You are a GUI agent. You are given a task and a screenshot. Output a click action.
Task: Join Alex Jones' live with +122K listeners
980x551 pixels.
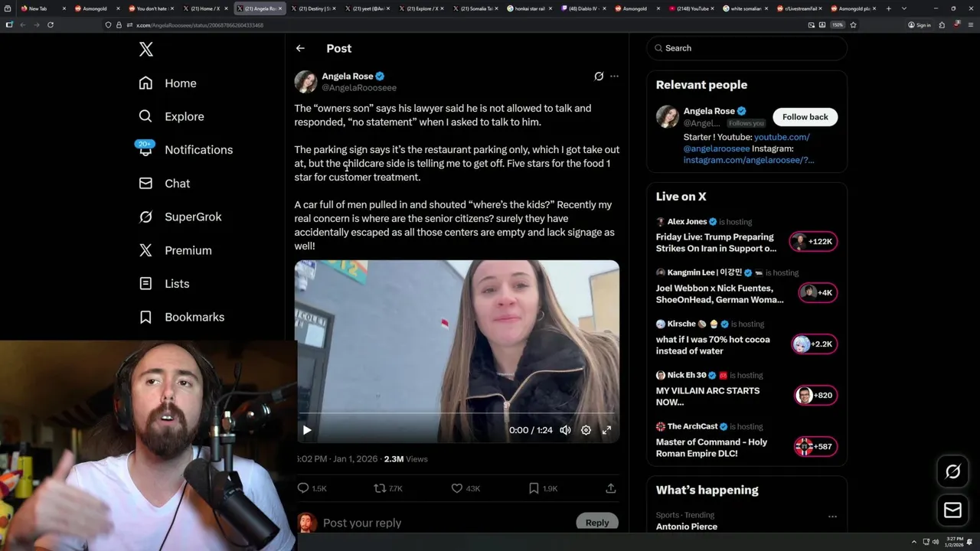pos(815,242)
